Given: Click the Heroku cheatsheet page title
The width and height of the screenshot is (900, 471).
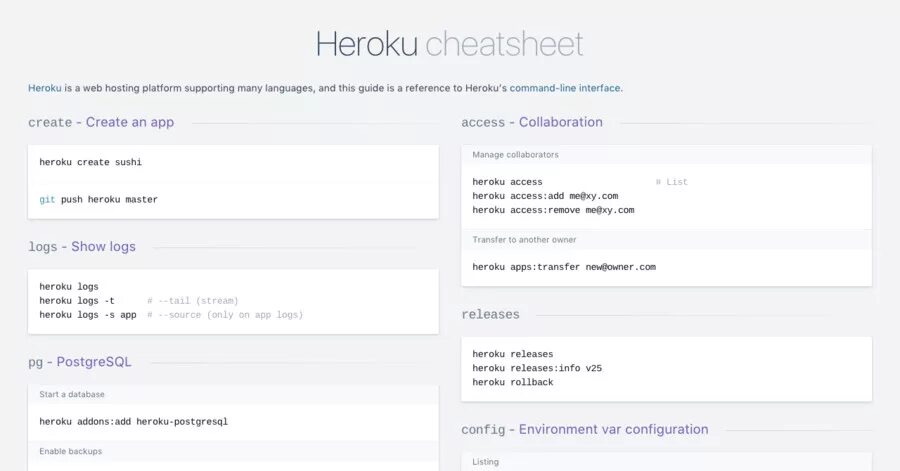Looking at the screenshot, I should click(449, 44).
